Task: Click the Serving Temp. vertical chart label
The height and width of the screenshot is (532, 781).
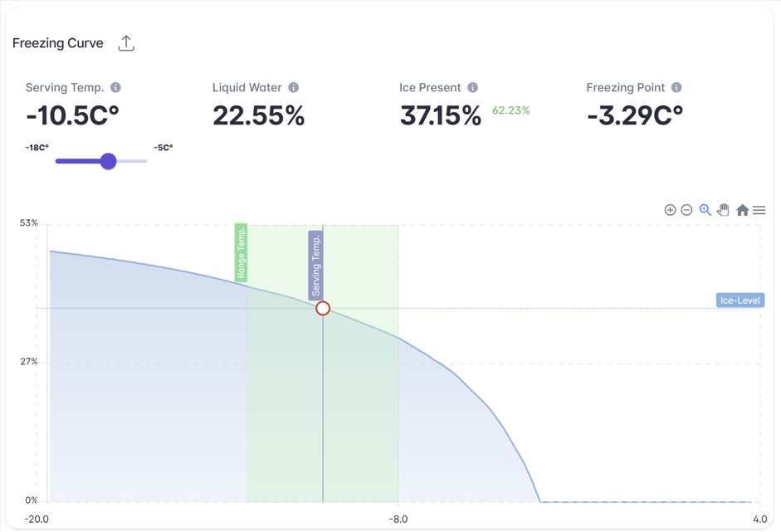Action: [x=316, y=264]
